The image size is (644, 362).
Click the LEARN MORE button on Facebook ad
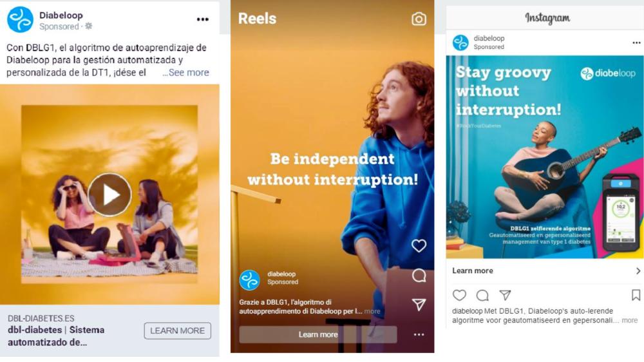178,331
